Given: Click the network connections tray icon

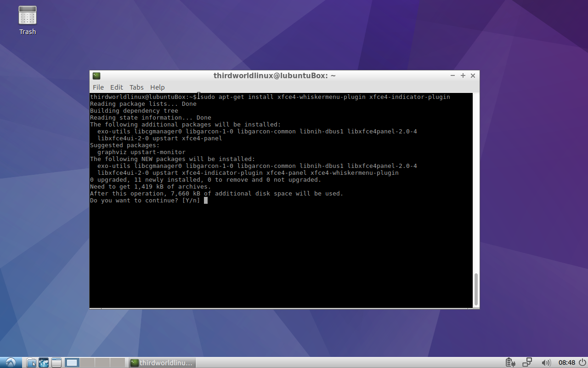Looking at the screenshot, I should [527, 363].
